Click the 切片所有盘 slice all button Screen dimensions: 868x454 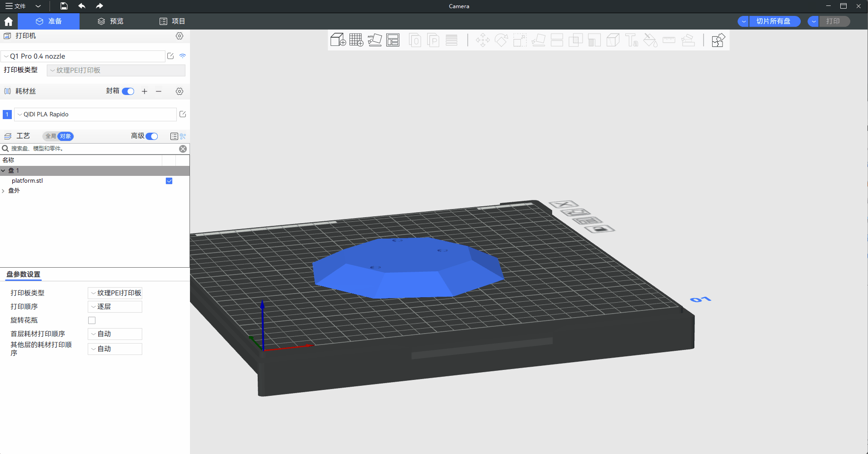pyautogui.click(x=773, y=21)
